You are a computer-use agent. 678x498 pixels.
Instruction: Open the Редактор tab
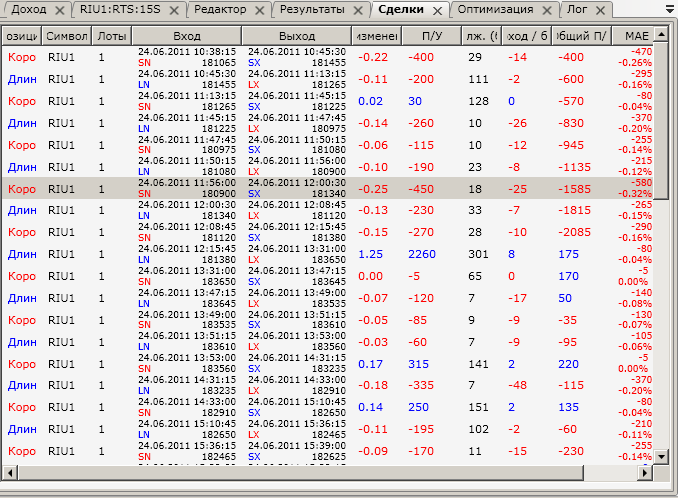click(x=221, y=10)
